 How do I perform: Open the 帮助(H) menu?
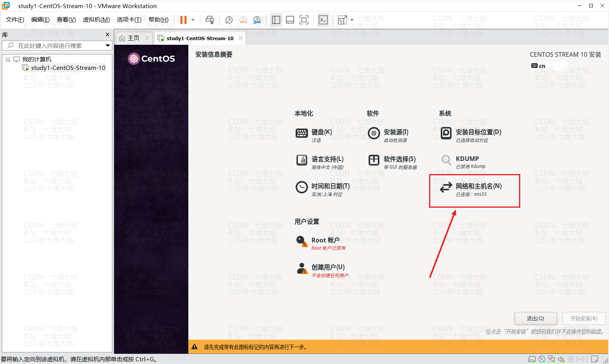(x=158, y=20)
